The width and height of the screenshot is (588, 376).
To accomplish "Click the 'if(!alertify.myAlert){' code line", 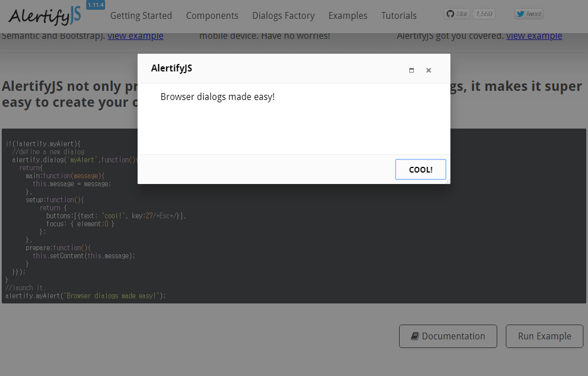I will click(43, 144).
